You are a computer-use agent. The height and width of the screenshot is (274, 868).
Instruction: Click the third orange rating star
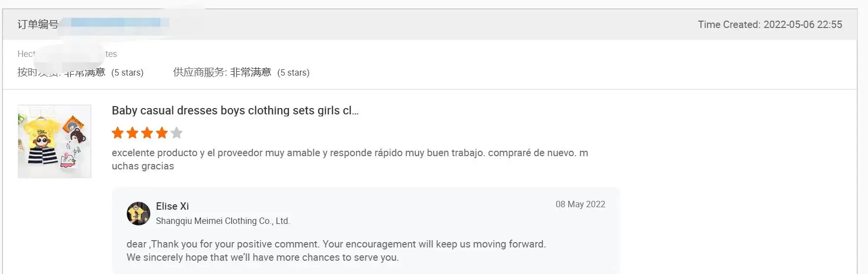tap(147, 133)
